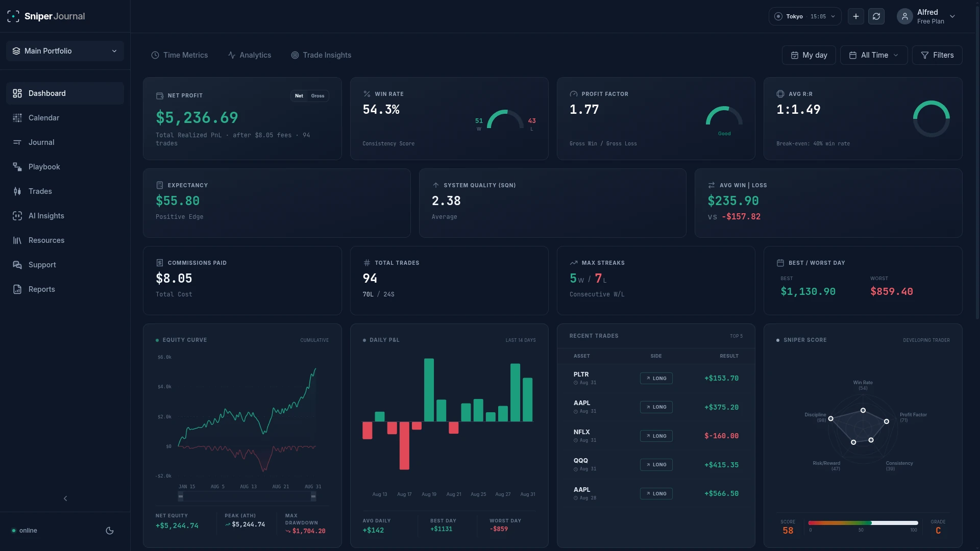Image resolution: width=980 pixels, height=551 pixels.
Task: Go to Trades candlestick icon
Action: tap(17, 191)
